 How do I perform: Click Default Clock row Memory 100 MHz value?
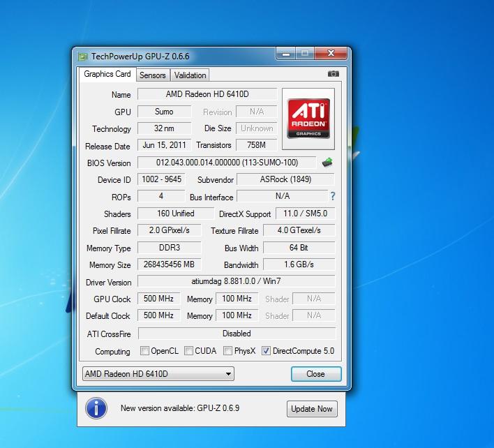pyautogui.click(x=237, y=315)
